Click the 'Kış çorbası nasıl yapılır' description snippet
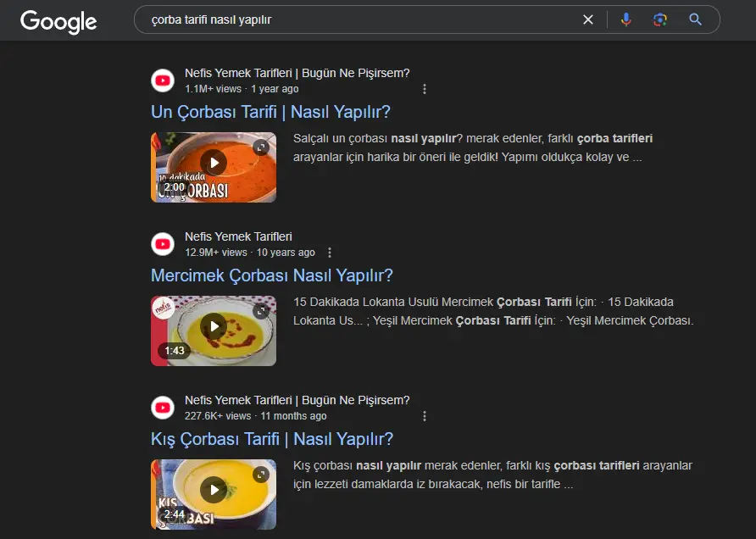 tap(492, 475)
